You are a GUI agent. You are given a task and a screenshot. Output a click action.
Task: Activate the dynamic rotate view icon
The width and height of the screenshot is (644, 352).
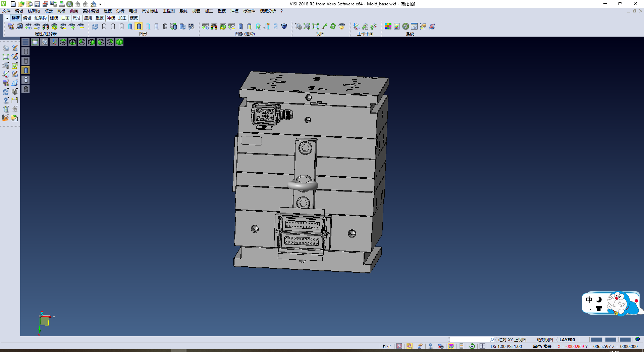pos(333,26)
